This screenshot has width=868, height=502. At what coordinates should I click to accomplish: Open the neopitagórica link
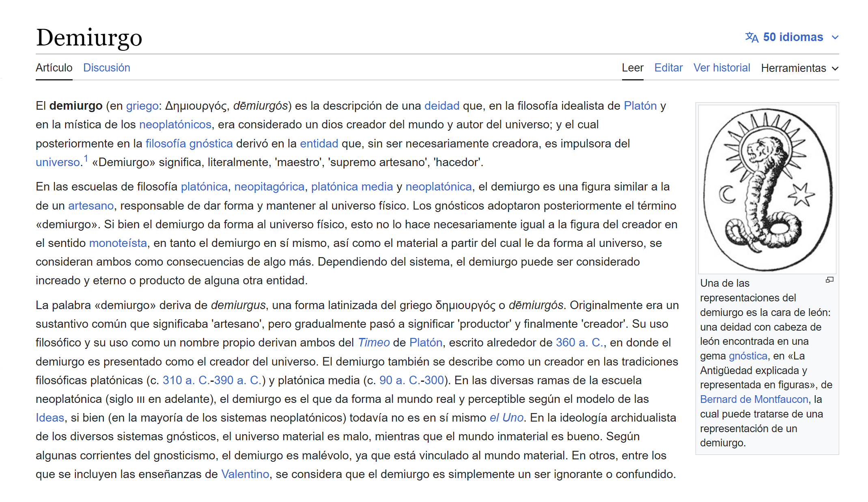(269, 186)
